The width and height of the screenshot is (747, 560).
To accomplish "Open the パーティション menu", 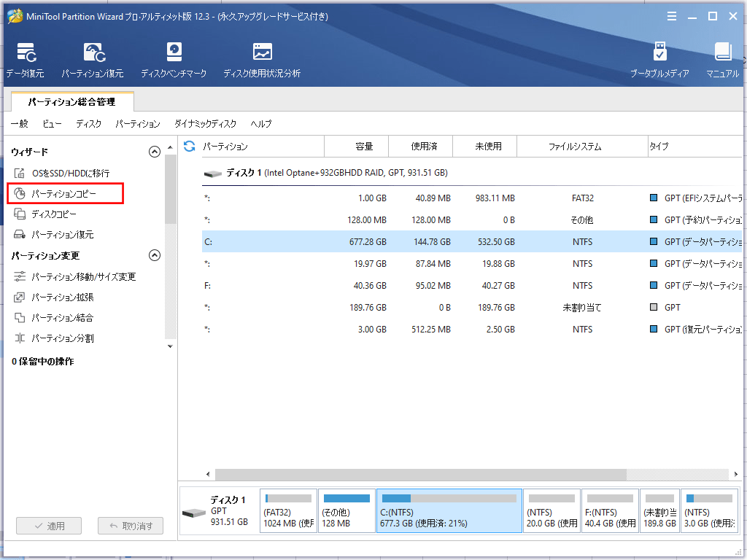I will tap(138, 124).
